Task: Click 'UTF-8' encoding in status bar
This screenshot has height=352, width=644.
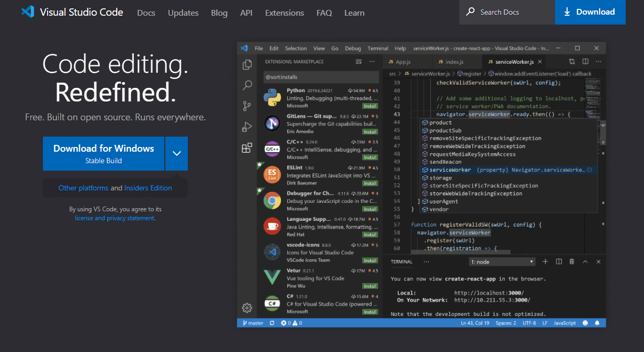Action: pyautogui.click(x=529, y=323)
